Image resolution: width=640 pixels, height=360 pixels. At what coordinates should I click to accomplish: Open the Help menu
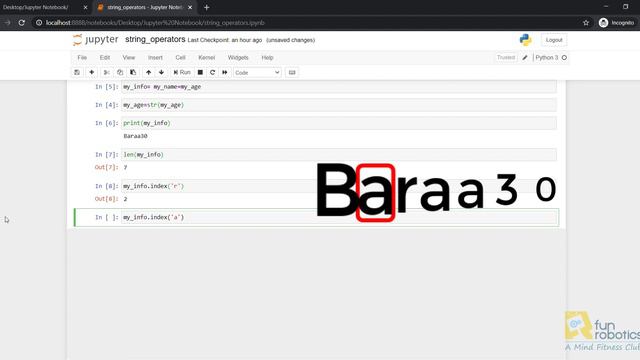[267, 58]
